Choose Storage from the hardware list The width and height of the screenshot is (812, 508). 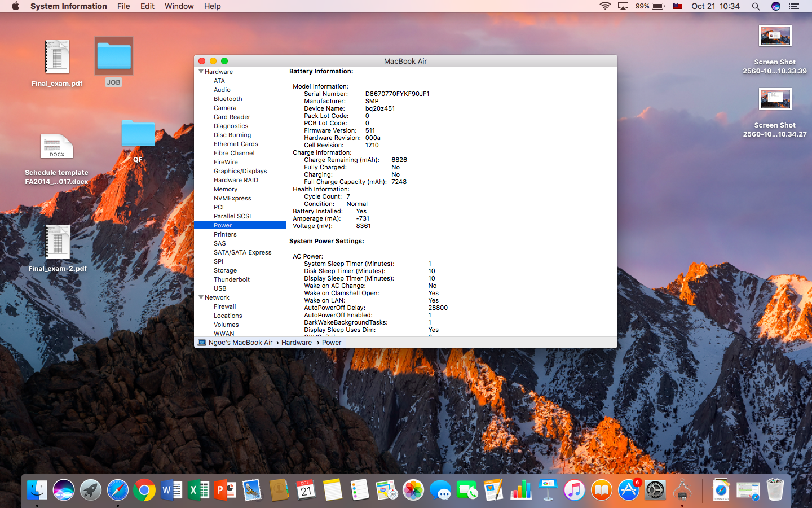coord(225,270)
